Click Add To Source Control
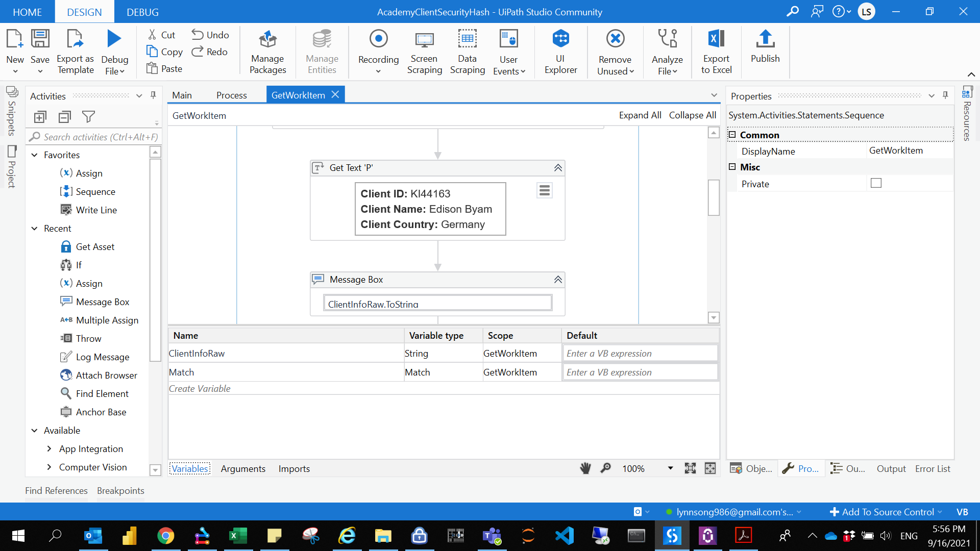The image size is (980, 551). pyautogui.click(x=886, y=512)
